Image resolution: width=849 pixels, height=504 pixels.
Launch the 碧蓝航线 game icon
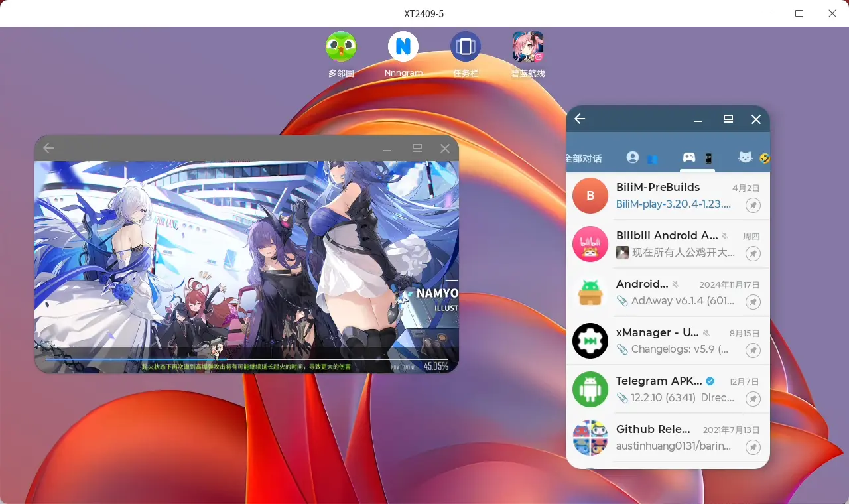pos(528,47)
